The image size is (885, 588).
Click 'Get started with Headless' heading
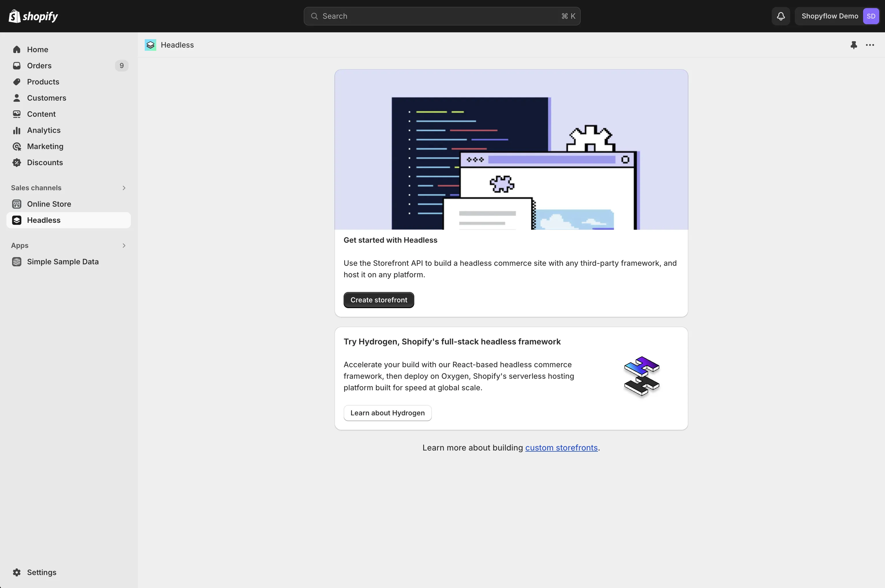tap(390, 240)
